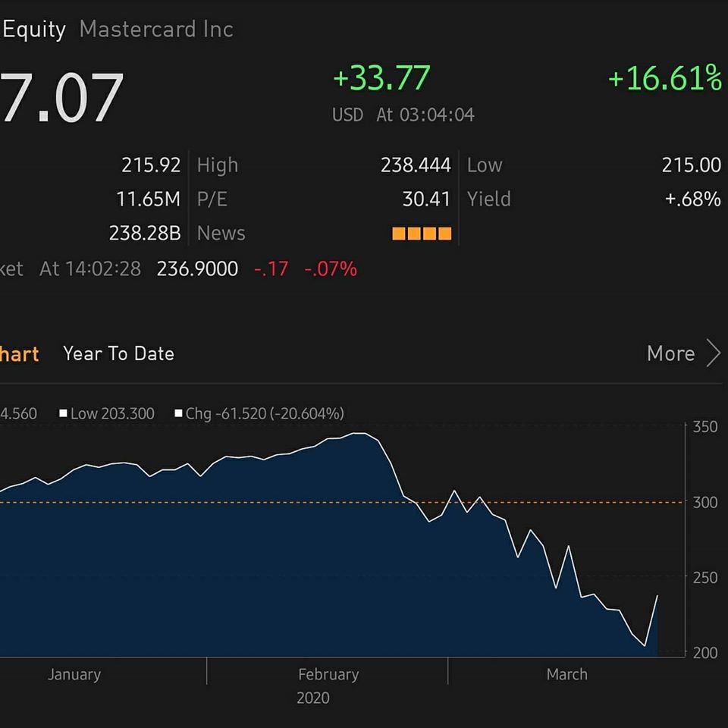728x728 pixels.
Task: Click the 238.28B market cap value
Action: pyautogui.click(x=145, y=233)
